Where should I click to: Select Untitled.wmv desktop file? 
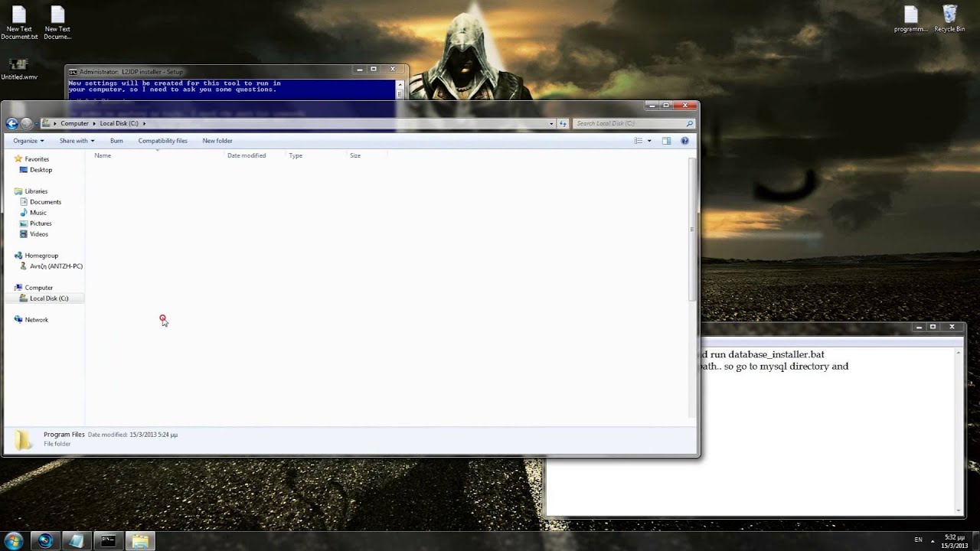(x=19, y=69)
